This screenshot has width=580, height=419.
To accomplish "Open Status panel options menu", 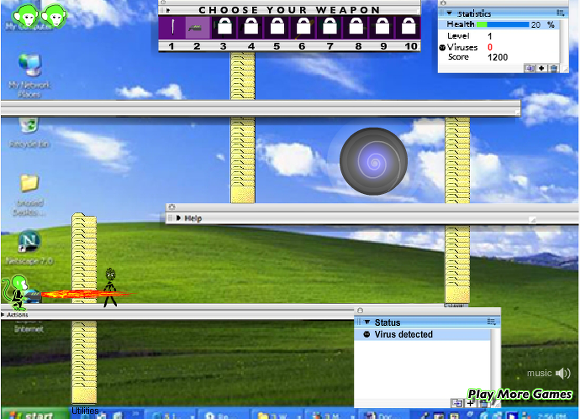I will [491, 322].
